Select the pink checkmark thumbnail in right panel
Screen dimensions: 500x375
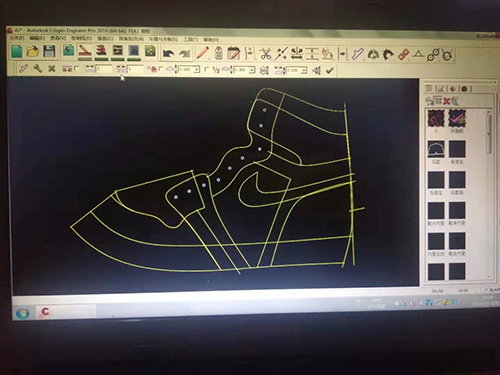click(x=457, y=118)
